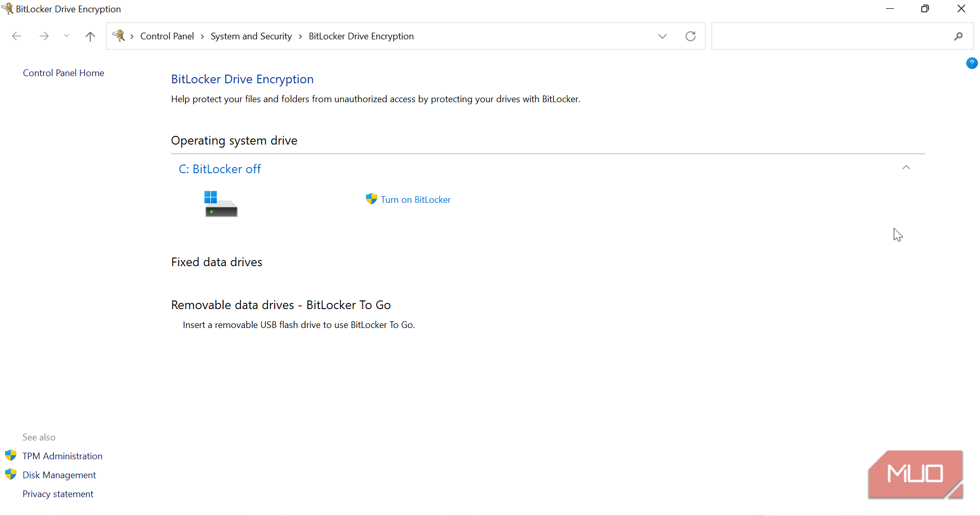The height and width of the screenshot is (516, 980).
Task: Click the chevron after Control Panel breadcrumb
Action: (x=203, y=36)
